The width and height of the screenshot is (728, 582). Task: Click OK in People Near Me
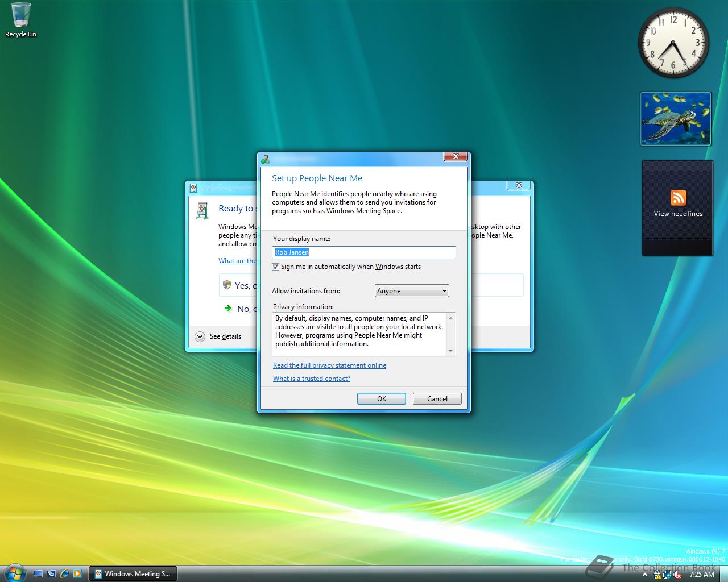(x=382, y=399)
